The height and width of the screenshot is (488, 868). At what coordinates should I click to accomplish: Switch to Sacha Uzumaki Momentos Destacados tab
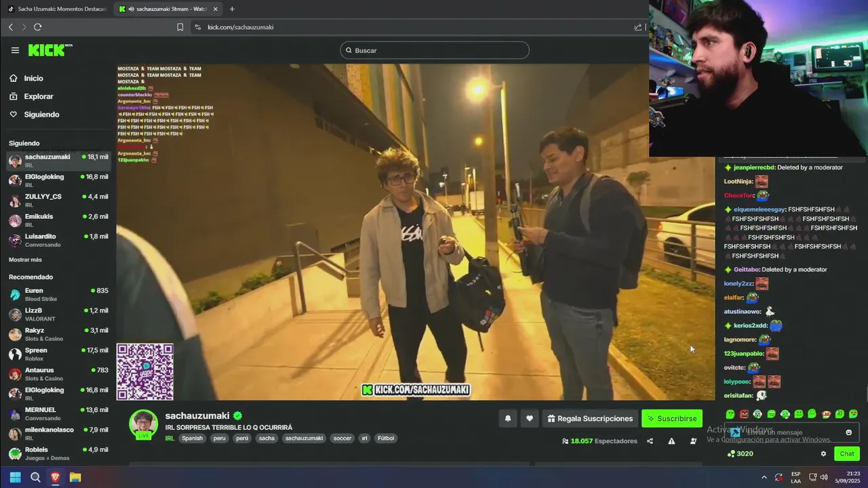(58, 9)
